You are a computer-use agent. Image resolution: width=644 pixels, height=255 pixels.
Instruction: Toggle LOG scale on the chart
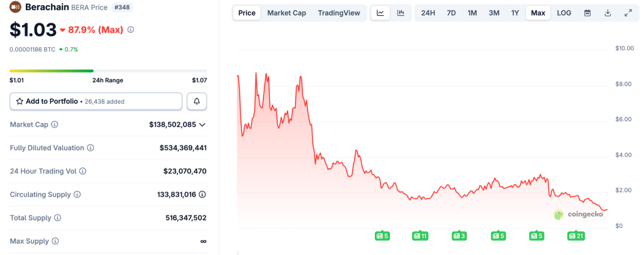(564, 13)
